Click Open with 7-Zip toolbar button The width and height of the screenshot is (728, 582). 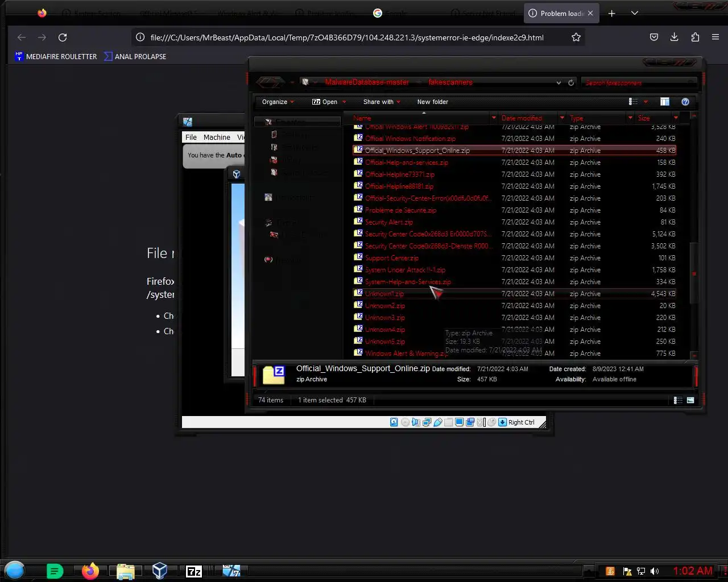point(325,102)
